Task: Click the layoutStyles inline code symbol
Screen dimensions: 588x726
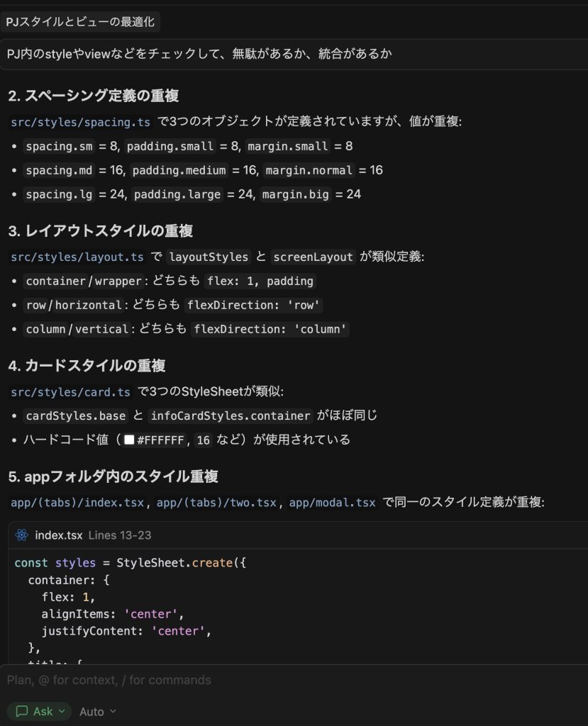Action: pos(209,257)
